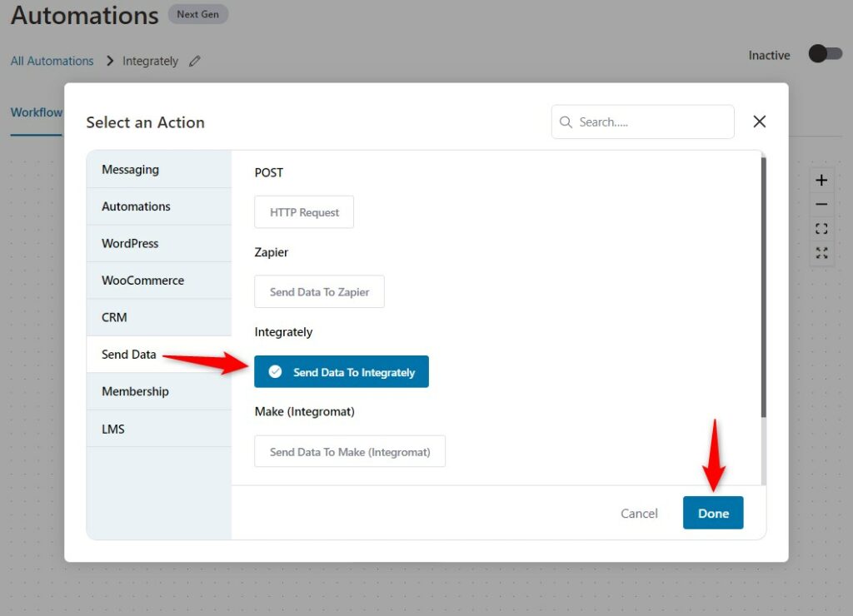Click the Zapier section heading
Image resolution: width=853 pixels, height=616 pixels.
pos(272,252)
